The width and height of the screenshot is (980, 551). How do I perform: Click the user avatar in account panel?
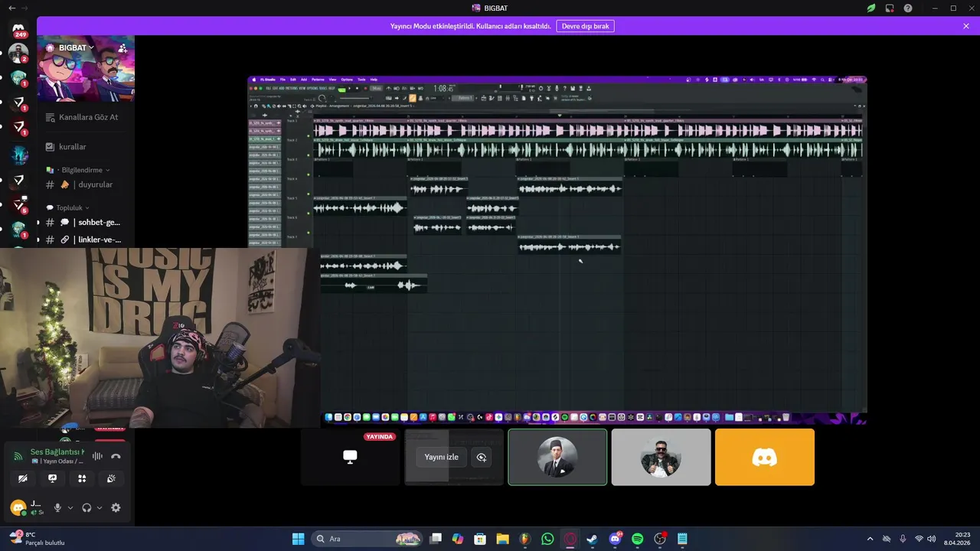click(x=18, y=507)
